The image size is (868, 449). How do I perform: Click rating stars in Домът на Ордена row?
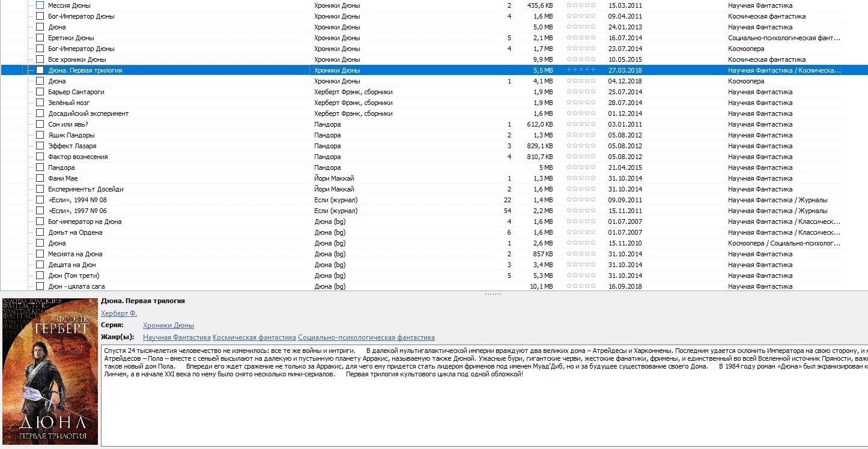581,232
